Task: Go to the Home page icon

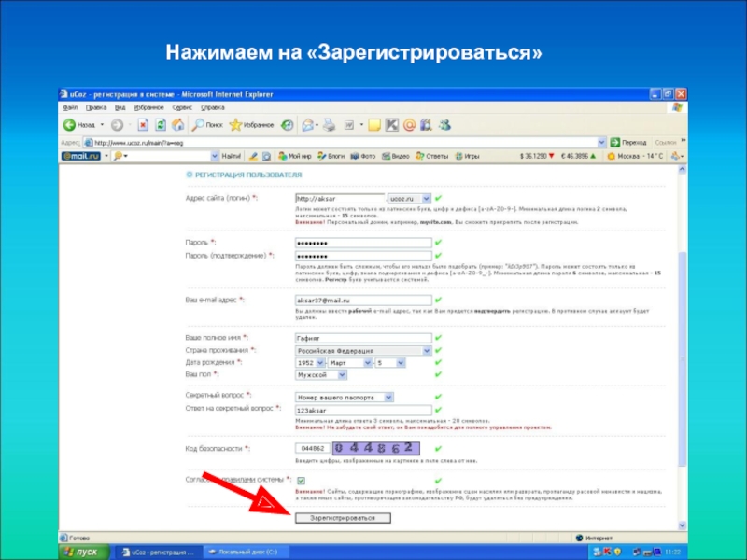Action: [177, 124]
